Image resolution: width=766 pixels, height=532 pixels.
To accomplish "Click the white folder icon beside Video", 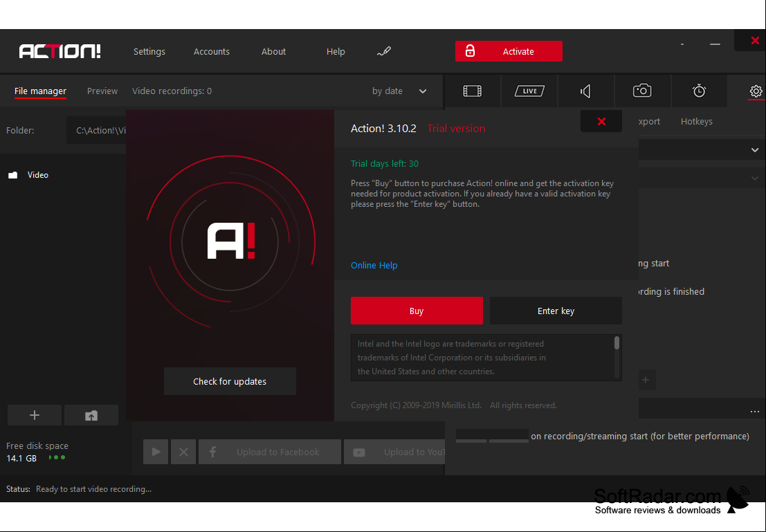I will pyautogui.click(x=12, y=175).
